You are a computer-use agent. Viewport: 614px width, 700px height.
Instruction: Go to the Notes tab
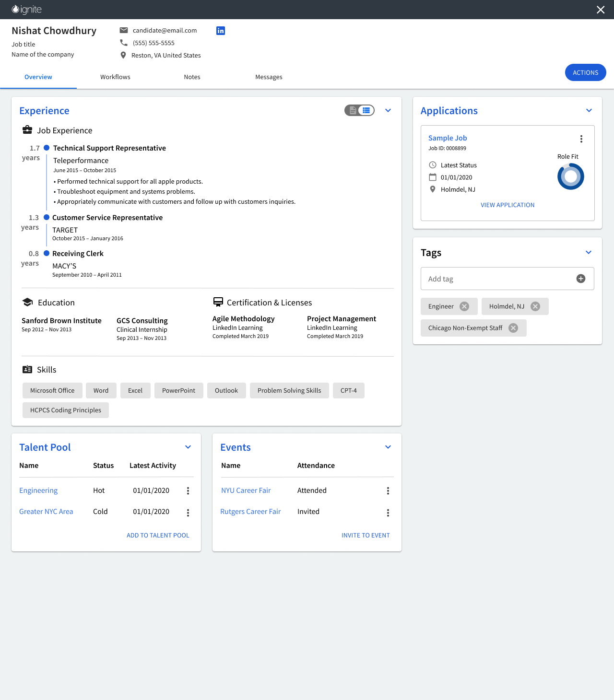point(192,77)
